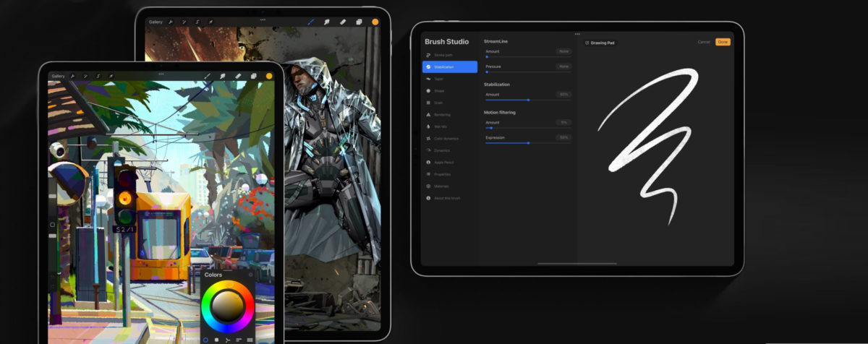Select Brush tool on train street artwork iPad
Screen dimensions: 868x344
click(208, 76)
